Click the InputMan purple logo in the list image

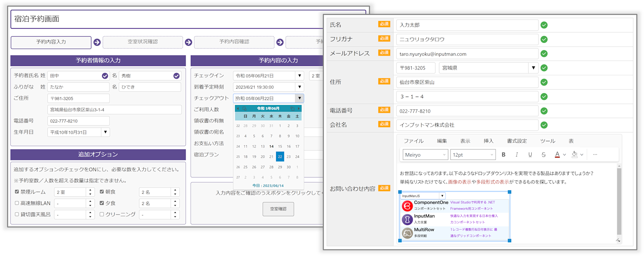tap(407, 219)
